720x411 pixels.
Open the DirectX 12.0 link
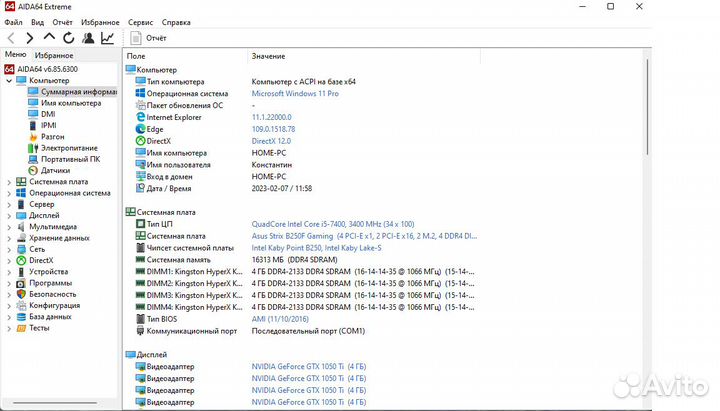pos(271,141)
